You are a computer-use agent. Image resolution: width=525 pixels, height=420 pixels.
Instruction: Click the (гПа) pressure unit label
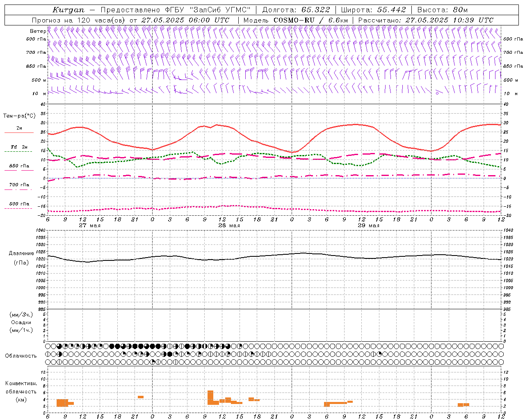point(21,262)
